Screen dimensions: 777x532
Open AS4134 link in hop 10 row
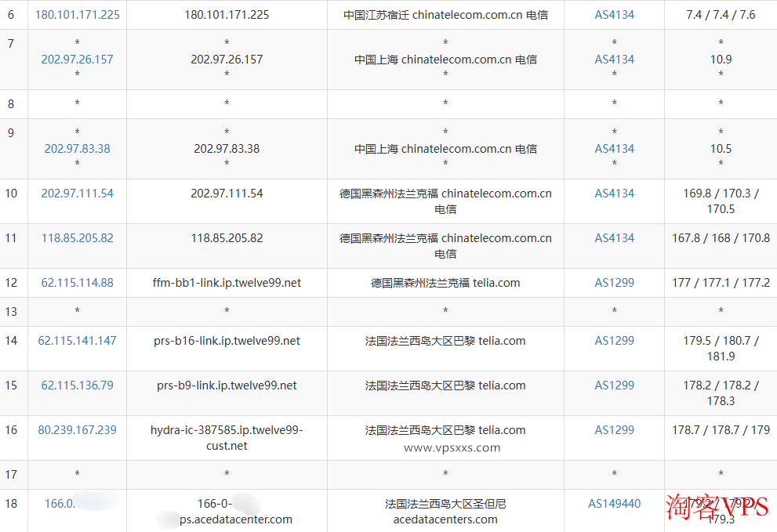point(615,194)
